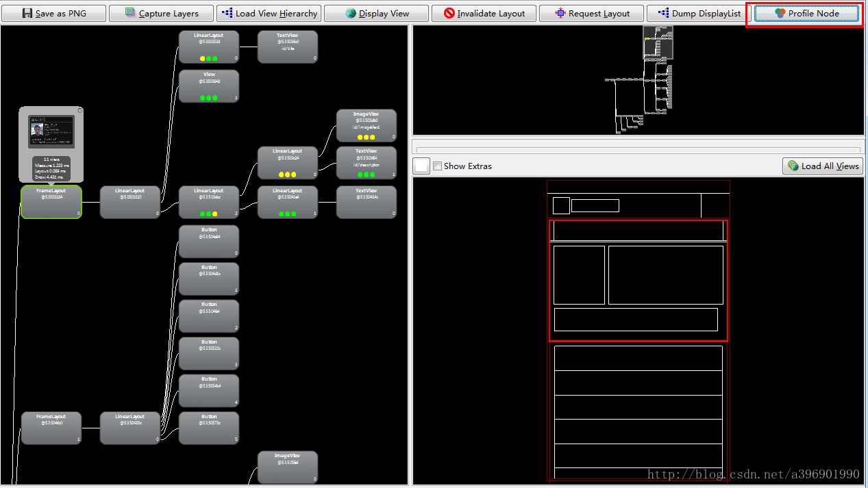868x488 pixels.
Task: Select the ImageView id/imageView1 node
Action: point(367,126)
